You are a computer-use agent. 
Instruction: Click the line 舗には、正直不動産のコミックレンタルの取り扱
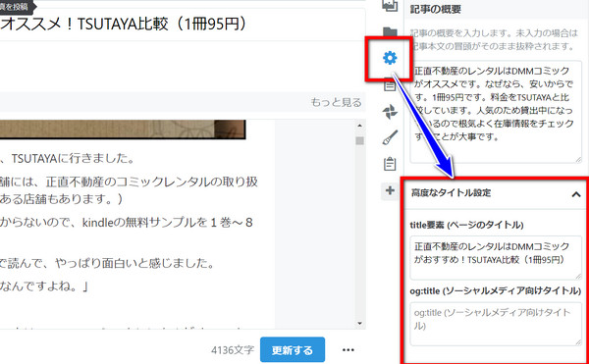[129, 182]
